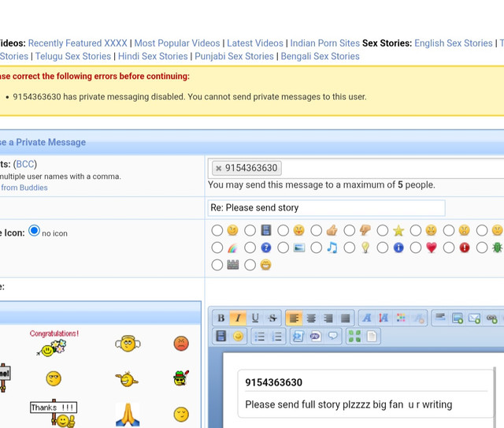This screenshot has height=428, width=504.
Task: Open the font color palette
Action: tap(401, 318)
